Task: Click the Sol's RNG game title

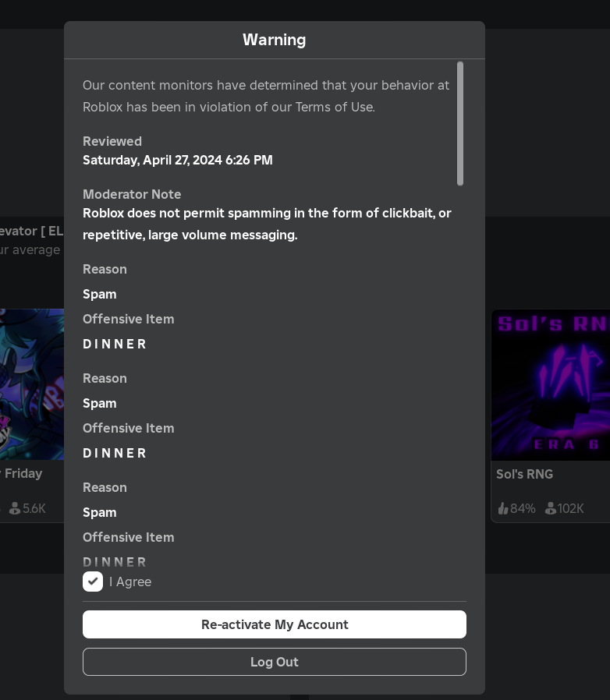Action: point(525,474)
